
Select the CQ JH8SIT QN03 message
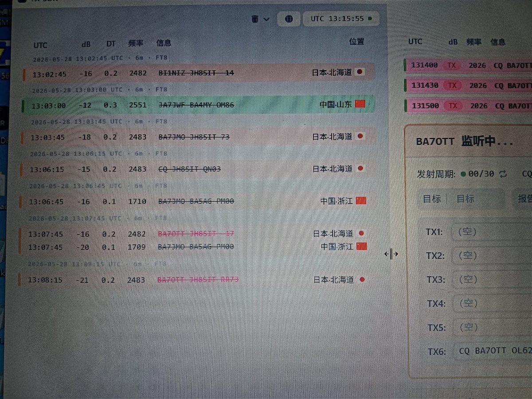[189, 169]
